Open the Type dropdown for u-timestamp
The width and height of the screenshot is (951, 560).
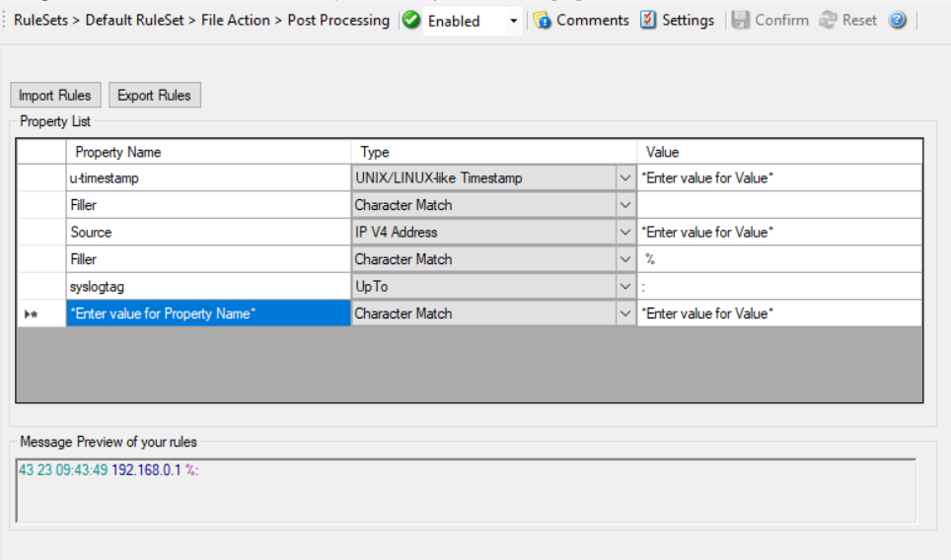pyautogui.click(x=625, y=178)
